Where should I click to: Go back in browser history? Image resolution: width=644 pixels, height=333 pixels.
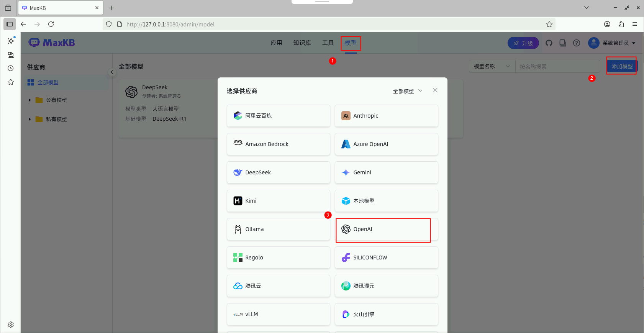[x=23, y=24]
